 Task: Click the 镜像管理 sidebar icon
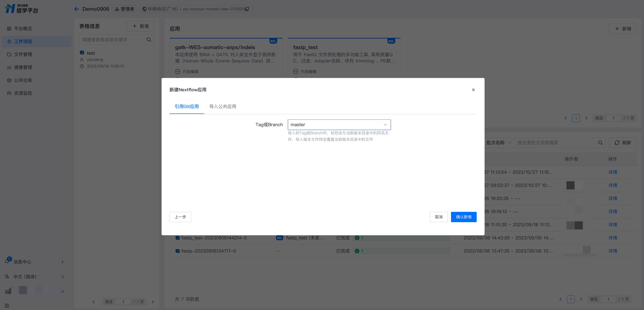tap(9, 67)
